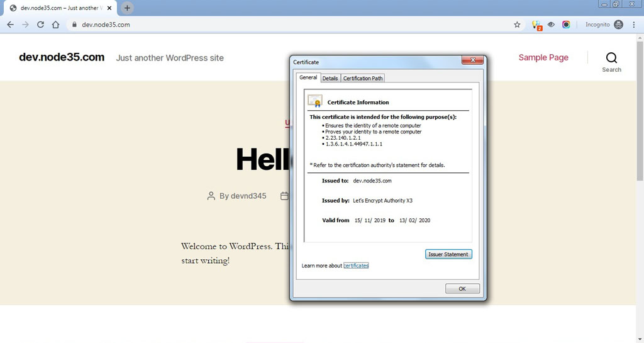Select the dev.node35.com browser tab
The height and width of the screenshot is (343, 644).
click(60, 8)
